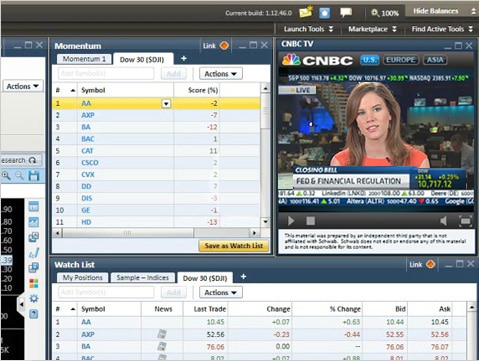Open the AA row dropdown arrow
The width and height of the screenshot is (479, 361).
(166, 104)
